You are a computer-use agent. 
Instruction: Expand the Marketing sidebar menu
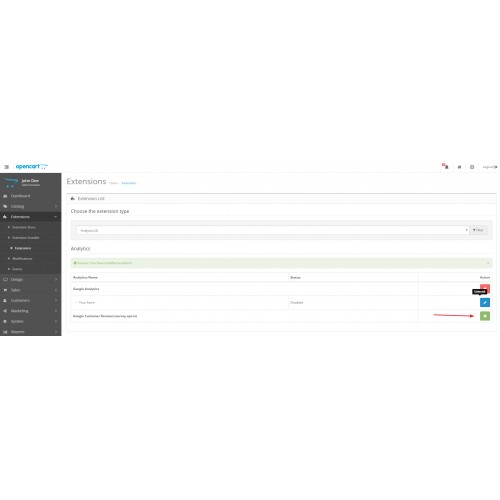[31, 311]
